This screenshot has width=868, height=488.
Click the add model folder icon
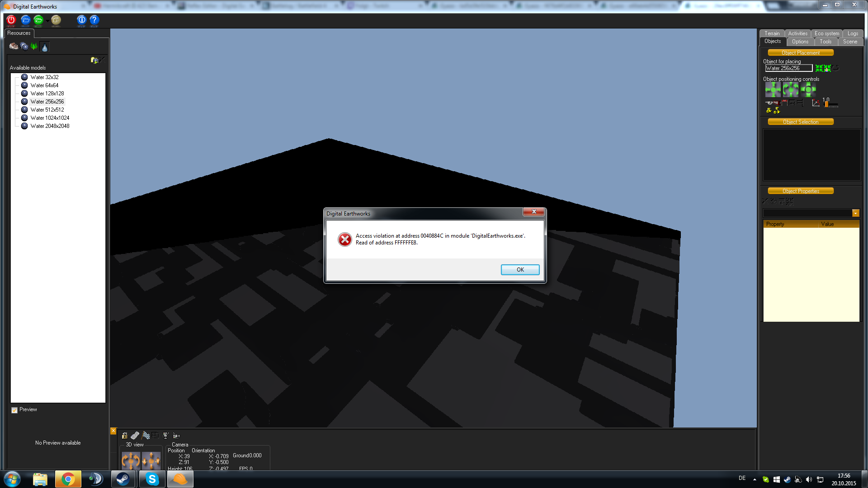coord(94,60)
